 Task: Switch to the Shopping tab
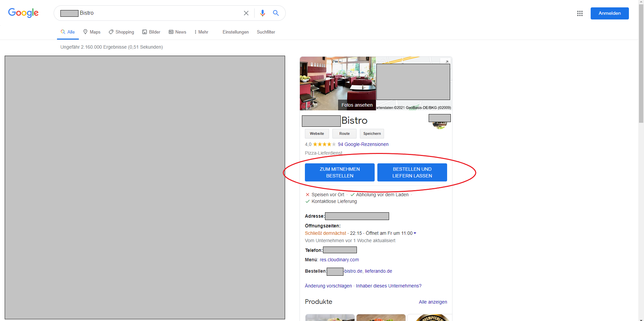click(x=121, y=32)
